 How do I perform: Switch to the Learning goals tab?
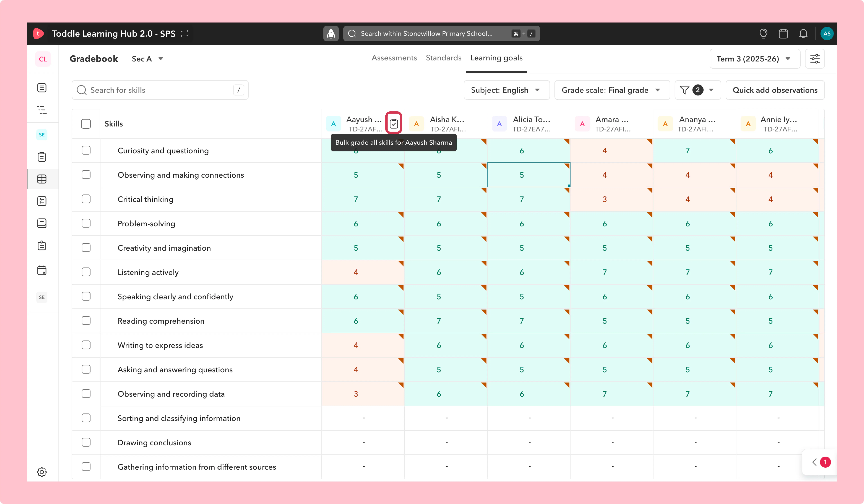pos(496,58)
